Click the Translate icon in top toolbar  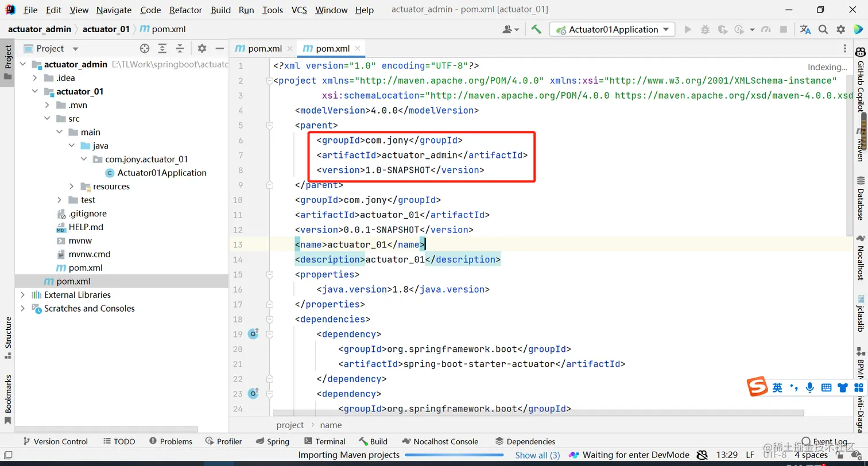[805, 29]
